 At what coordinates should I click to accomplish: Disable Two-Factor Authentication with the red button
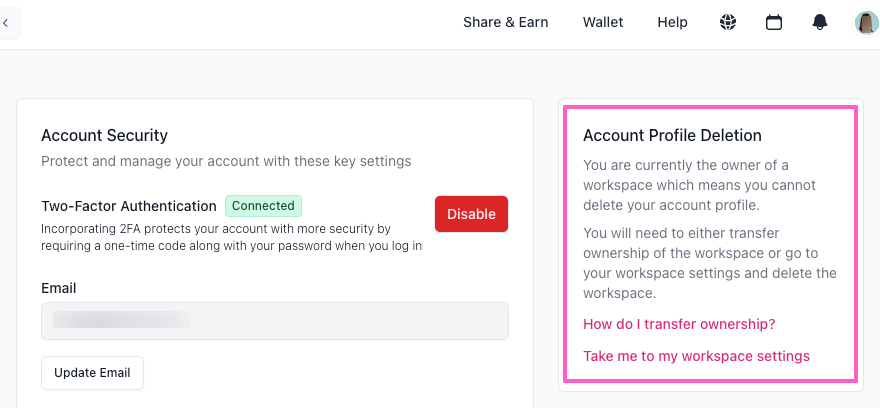click(471, 214)
